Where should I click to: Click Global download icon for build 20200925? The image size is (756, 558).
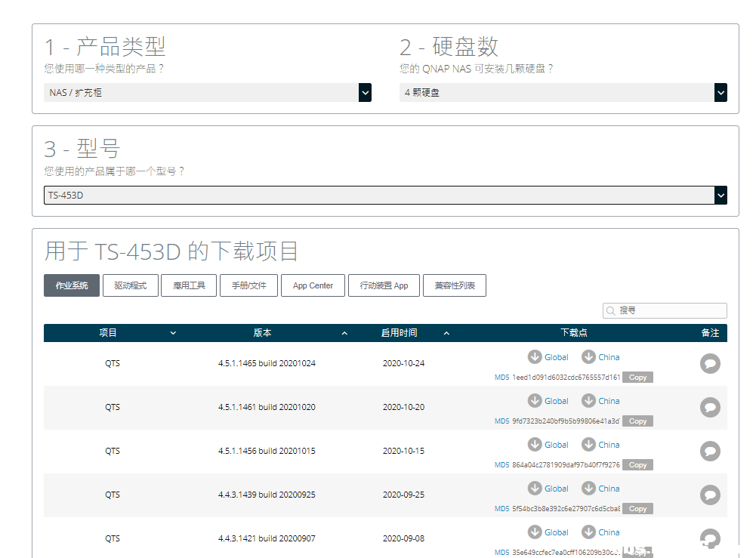pos(535,489)
